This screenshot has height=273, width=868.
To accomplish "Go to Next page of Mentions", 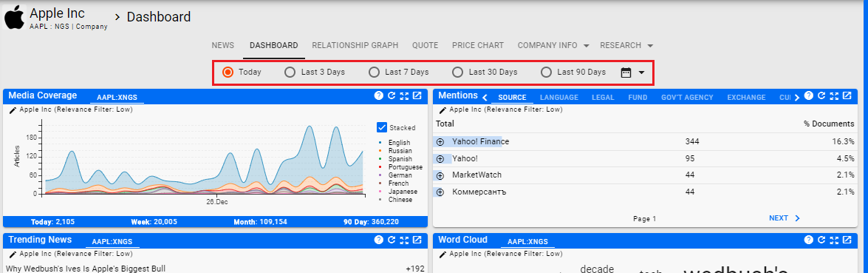I will pos(785,218).
